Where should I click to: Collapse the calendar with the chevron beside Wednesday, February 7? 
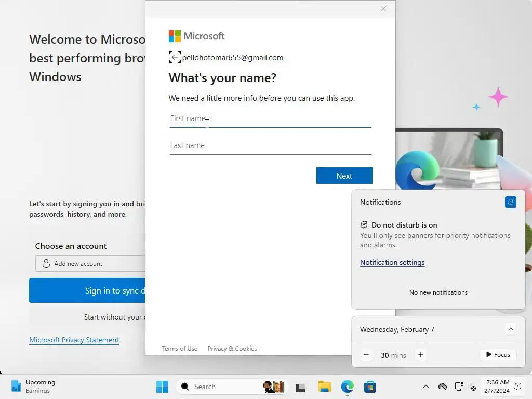tap(510, 329)
